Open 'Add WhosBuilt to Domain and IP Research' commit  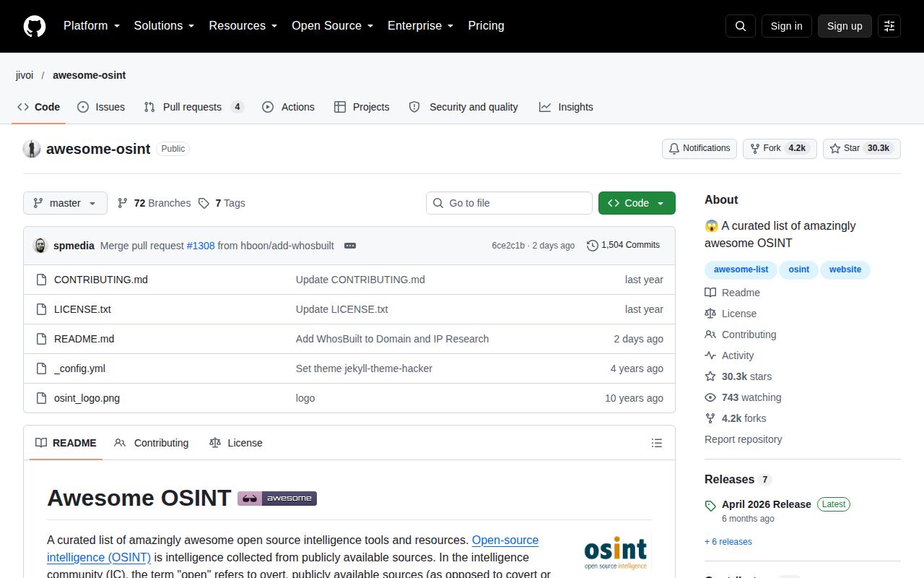click(x=392, y=339)
